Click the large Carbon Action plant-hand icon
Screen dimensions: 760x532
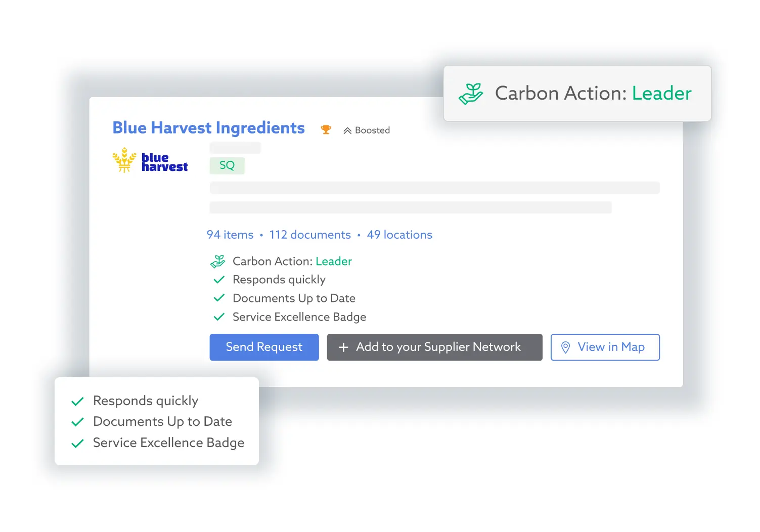point(471,94)
